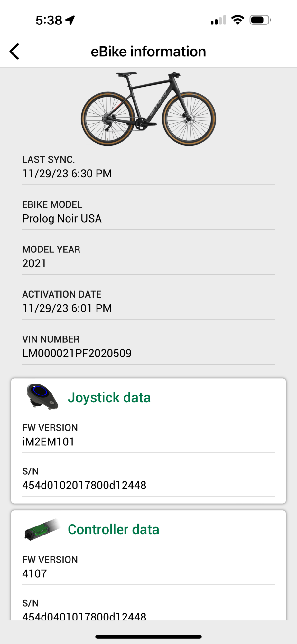
Task: Tap the activation date value
Action: (67, 308)
